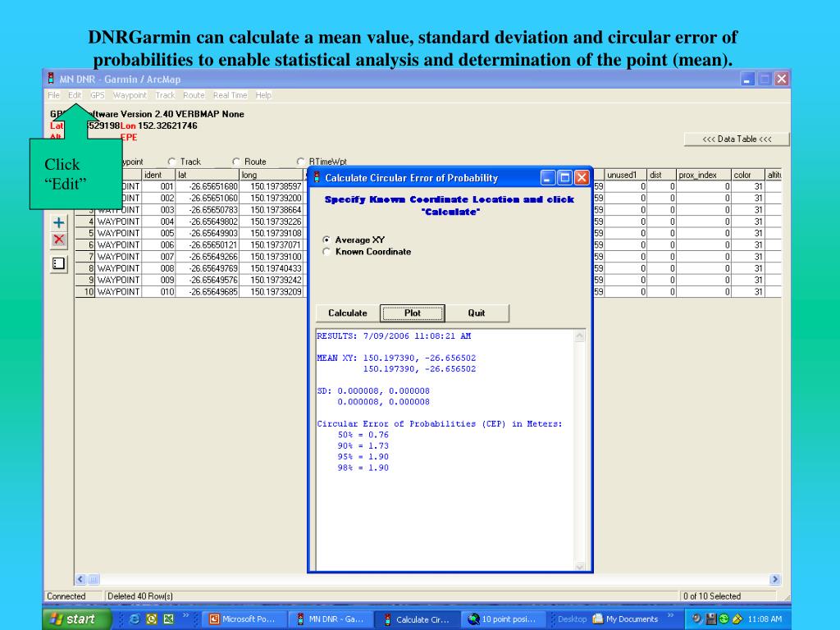
Task: Open the GPS menu
Action: click(x=97, y=95)
